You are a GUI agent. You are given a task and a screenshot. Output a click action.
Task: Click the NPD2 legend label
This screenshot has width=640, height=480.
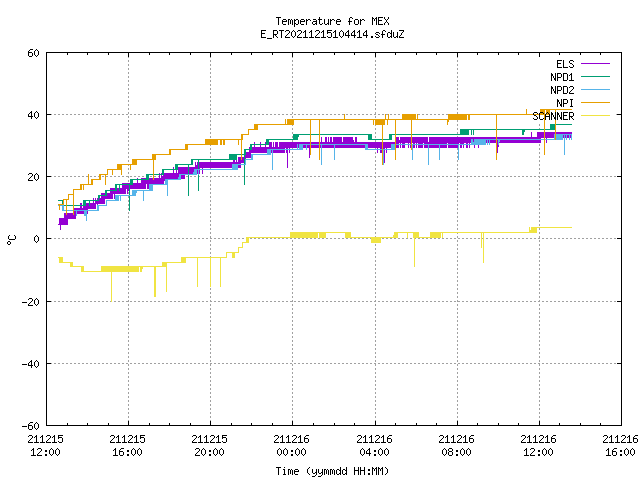coord(562,90)
